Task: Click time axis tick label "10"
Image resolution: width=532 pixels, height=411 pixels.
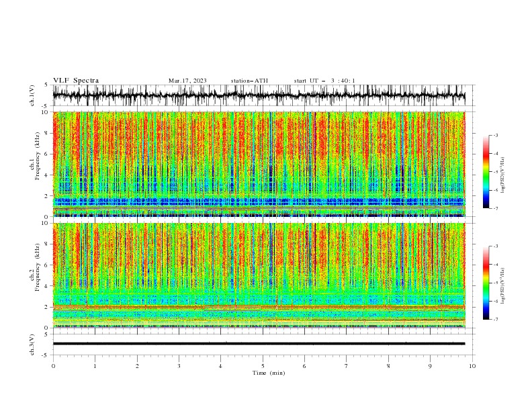Action: (472, 366)
